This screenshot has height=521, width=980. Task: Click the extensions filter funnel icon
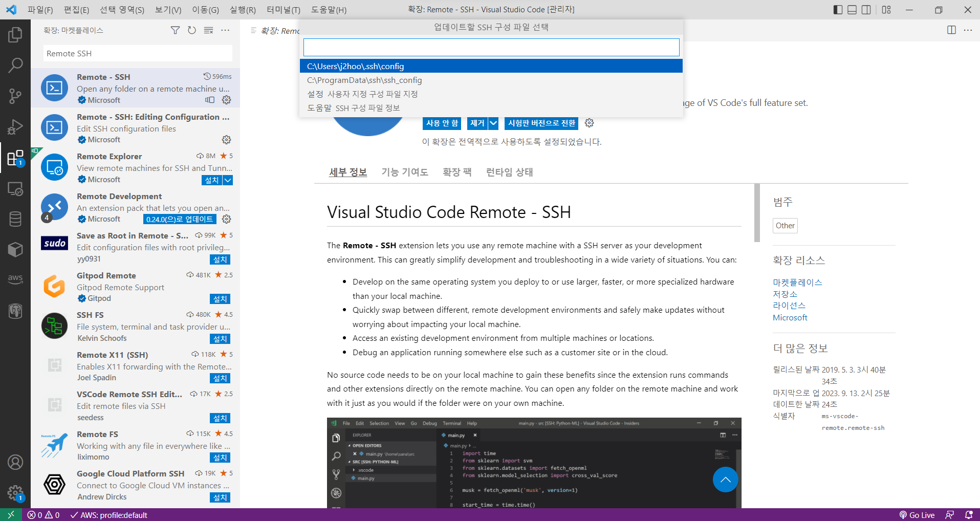tap(175, 30)
